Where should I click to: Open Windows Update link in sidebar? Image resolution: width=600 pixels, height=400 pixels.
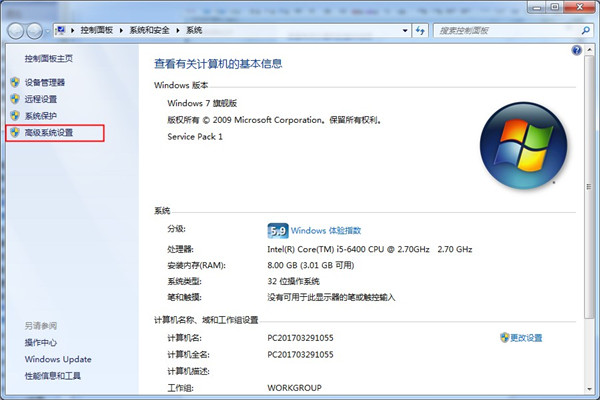58,359
